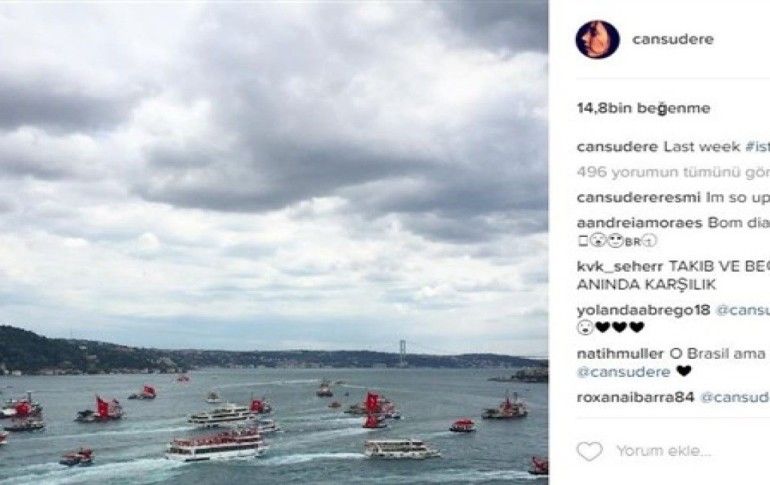Click the Bosphorus boats post photo

click(274, 242)
